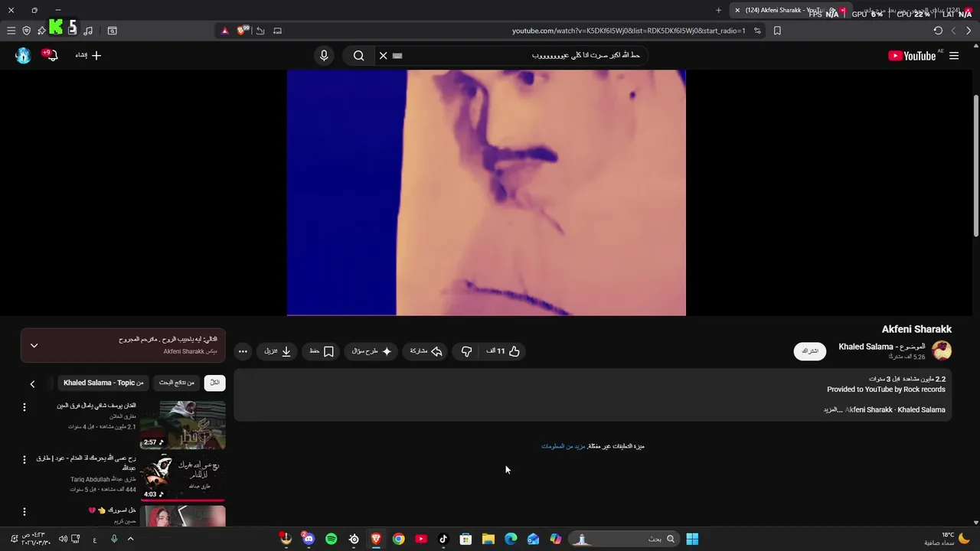Screen dimensions: 980x551
Task: Reload the page
Action: (x=938, y=31)
